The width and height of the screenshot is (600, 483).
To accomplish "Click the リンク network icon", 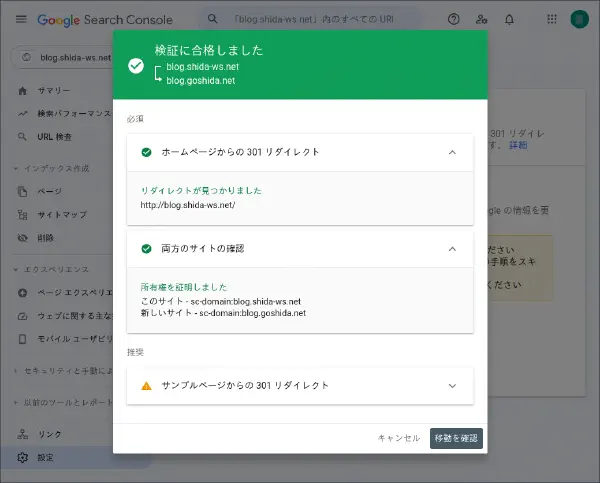I will click(x=23, y=434).
